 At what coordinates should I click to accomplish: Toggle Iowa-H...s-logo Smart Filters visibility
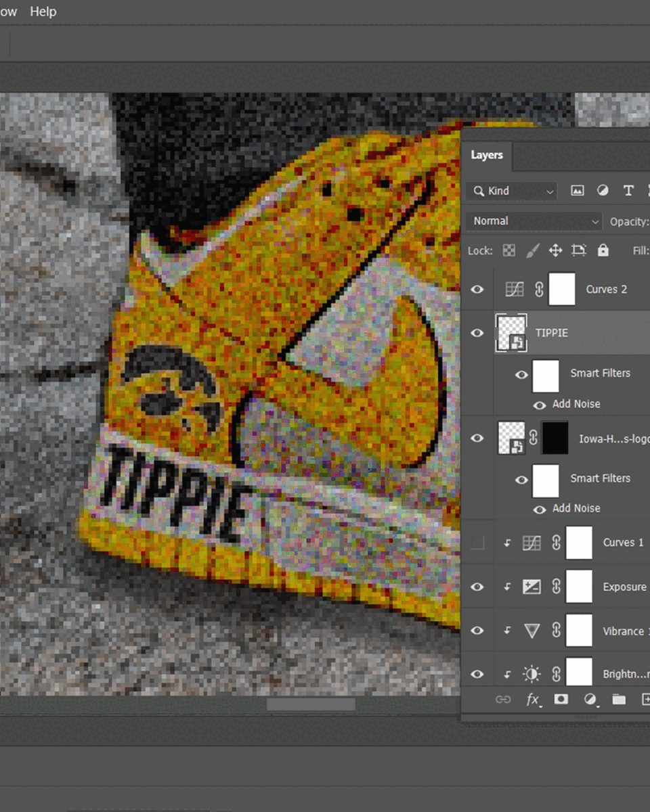click(x=521, y=480)
